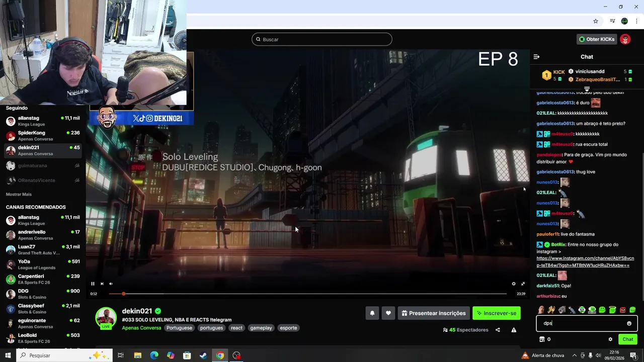Viewport: 644px width, 362px height.
Task: Open the Windows Start menu
Action: 8,355
